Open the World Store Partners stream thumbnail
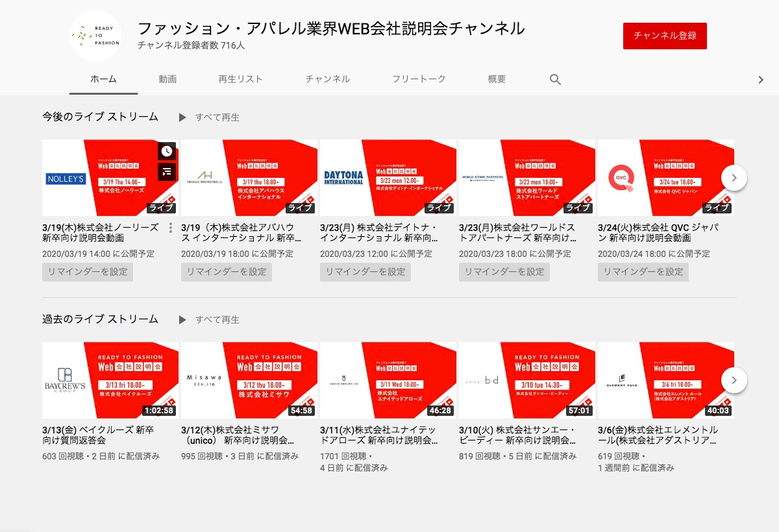 point(527,178)
